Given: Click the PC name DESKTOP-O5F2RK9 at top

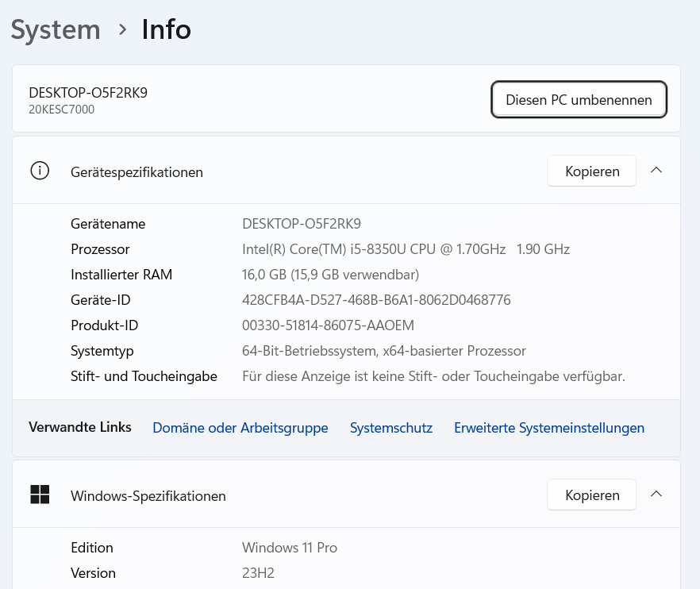Looking at the screenshot, I should pyautogui.click(x=88, y=92).
